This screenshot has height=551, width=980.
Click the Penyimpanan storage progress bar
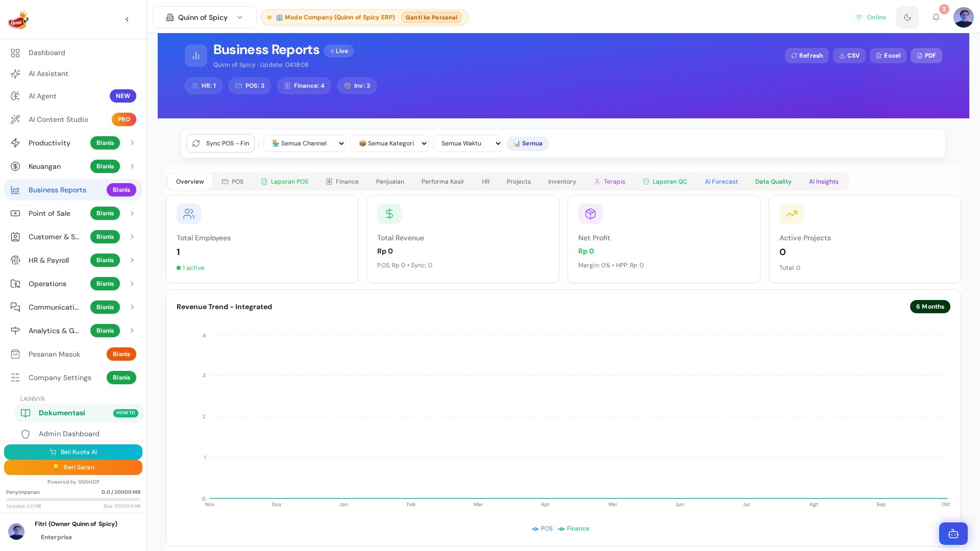(x=73, y=499)
